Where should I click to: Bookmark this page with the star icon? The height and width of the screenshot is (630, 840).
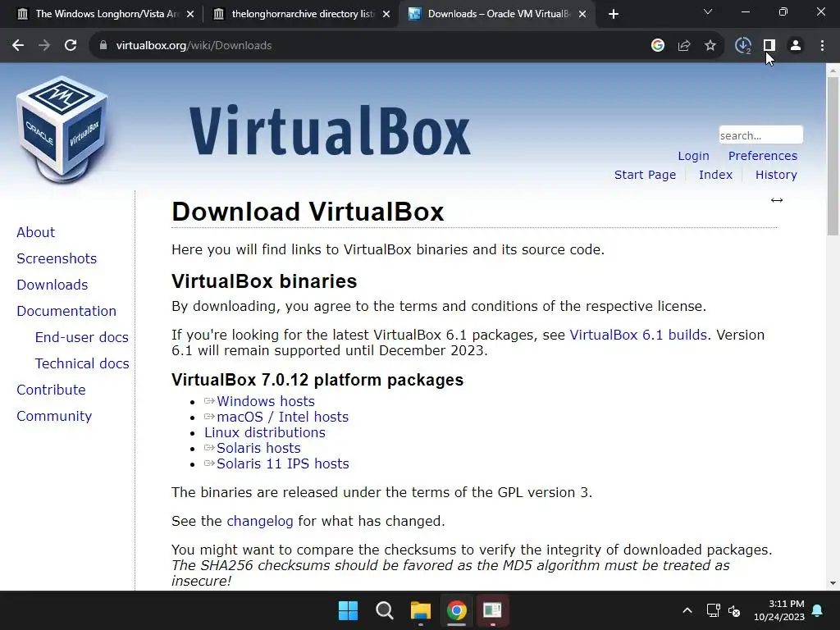click(x=710, y=46)
